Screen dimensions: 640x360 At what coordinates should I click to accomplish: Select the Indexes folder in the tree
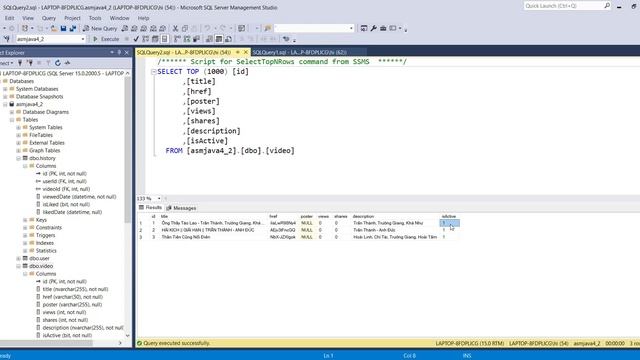[44, 243]
